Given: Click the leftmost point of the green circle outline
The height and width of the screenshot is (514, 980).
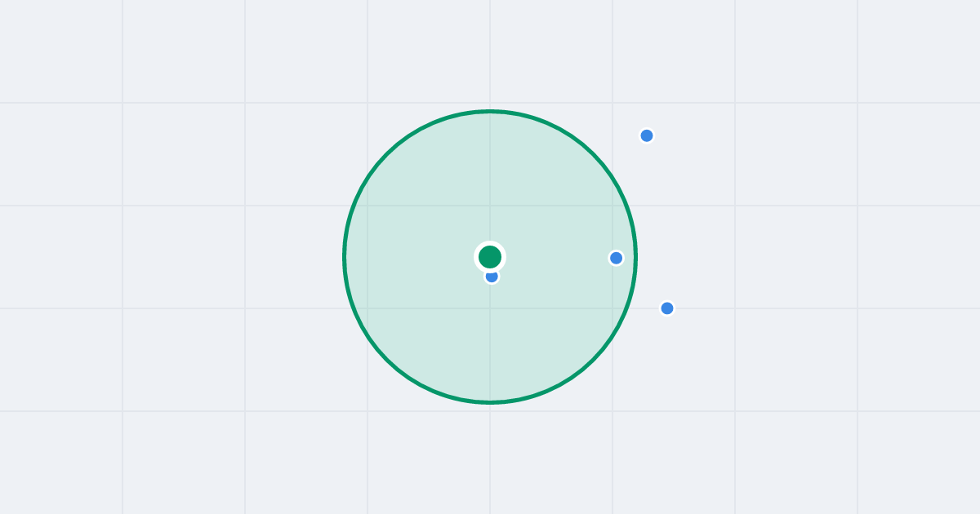Looking at the screenshot, I should coord(344,257).
